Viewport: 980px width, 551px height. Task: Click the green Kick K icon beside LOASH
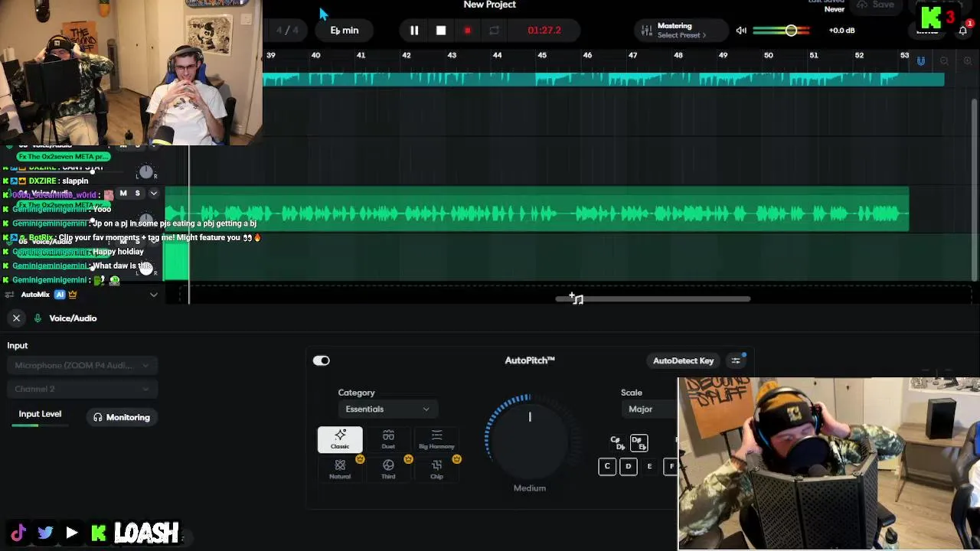pyautogui.click(x=99, y=533)
